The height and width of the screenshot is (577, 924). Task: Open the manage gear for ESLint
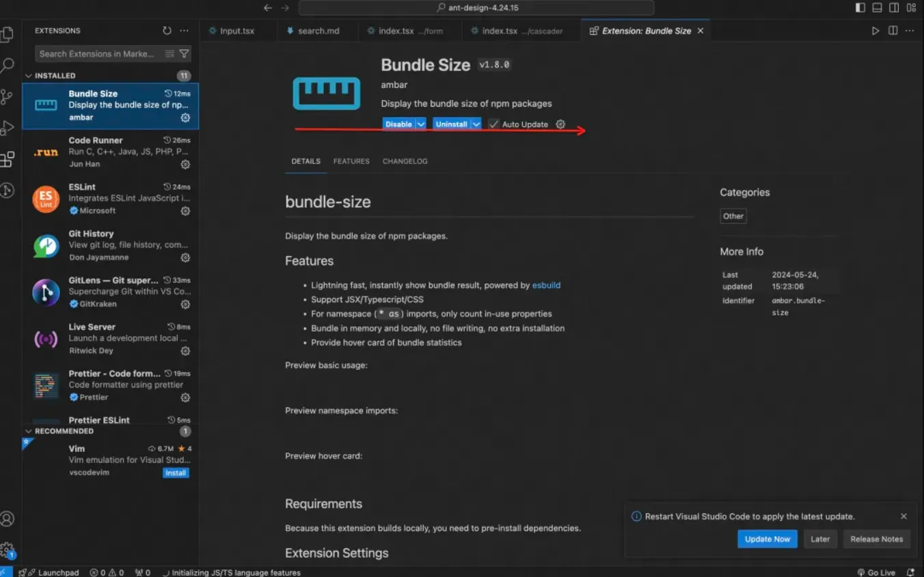click(185, 211)
